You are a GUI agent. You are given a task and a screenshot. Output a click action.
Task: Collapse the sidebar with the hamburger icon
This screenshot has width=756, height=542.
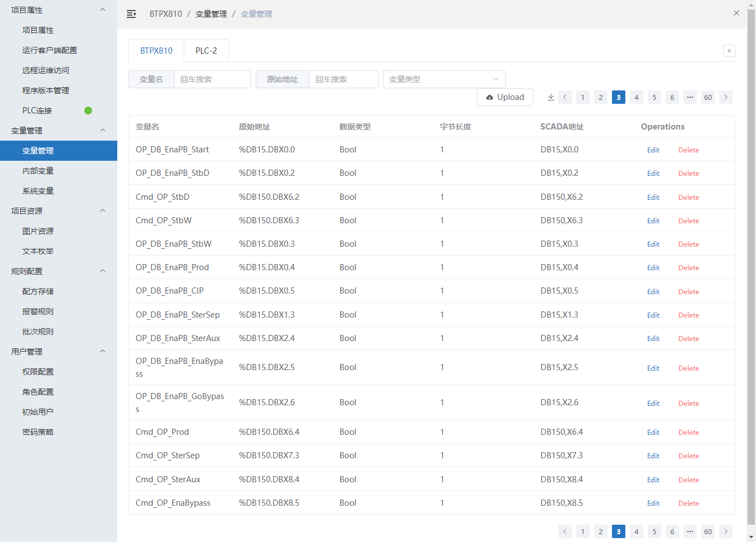[x=131, y=14]
